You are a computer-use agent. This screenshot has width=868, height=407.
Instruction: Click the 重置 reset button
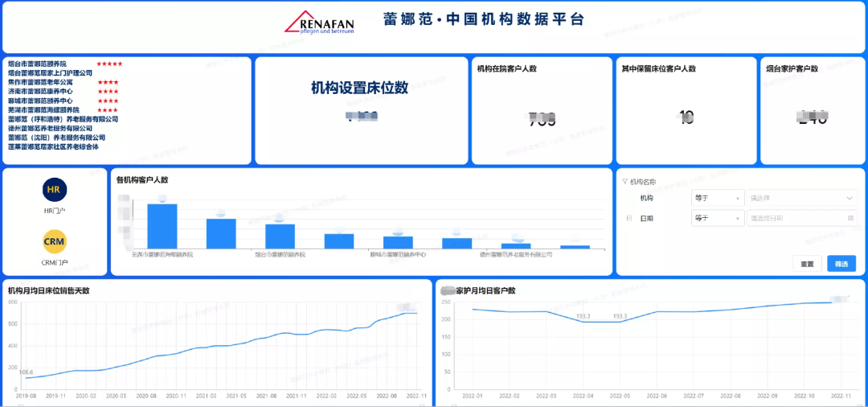point(807,264)
